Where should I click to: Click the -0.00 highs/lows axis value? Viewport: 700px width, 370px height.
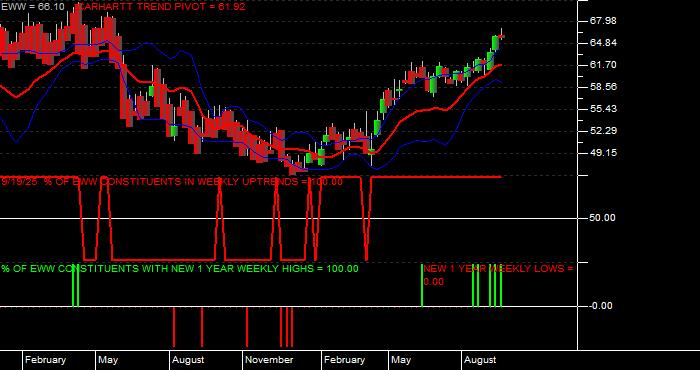601,306
